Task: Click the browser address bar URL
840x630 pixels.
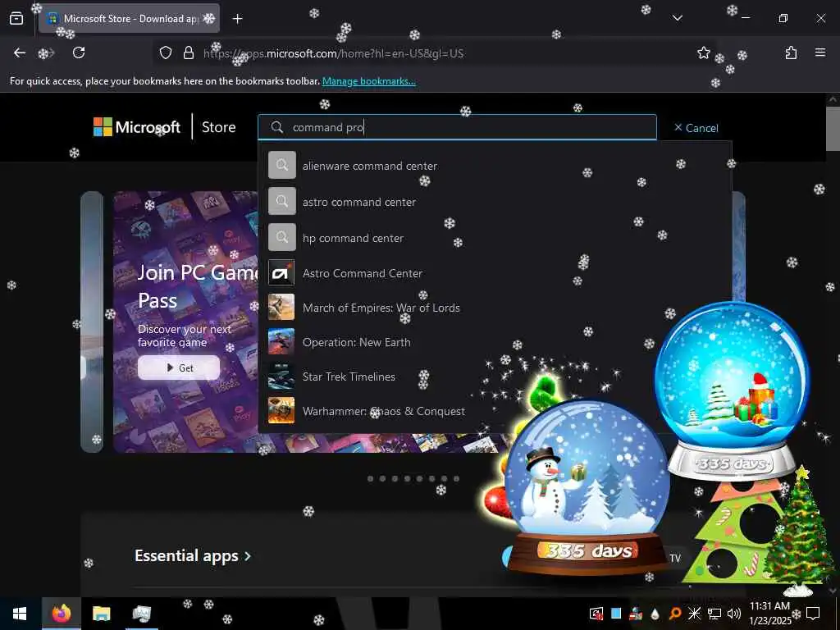Action: (333, 53)
